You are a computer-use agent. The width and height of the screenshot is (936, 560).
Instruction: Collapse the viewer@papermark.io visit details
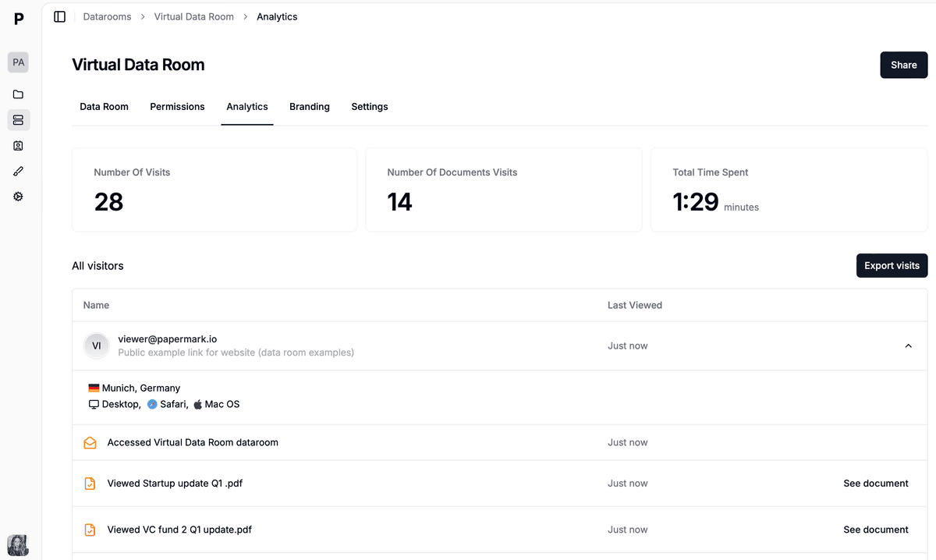(x=908, y=345)
